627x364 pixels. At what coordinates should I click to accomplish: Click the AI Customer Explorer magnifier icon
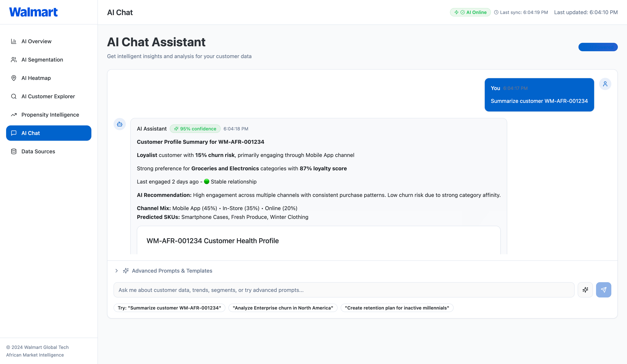(14, 96)
